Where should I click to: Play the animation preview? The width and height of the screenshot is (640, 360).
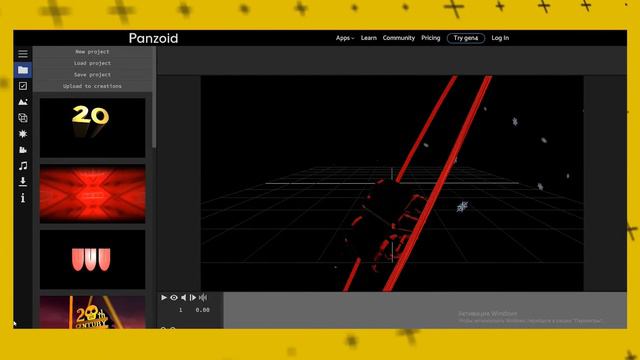point(164,298)
